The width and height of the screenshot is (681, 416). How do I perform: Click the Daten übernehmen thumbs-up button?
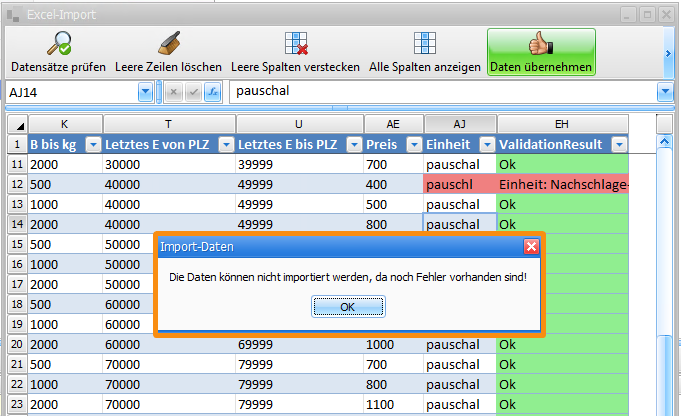pyautogui.click(x=541, y=52)
